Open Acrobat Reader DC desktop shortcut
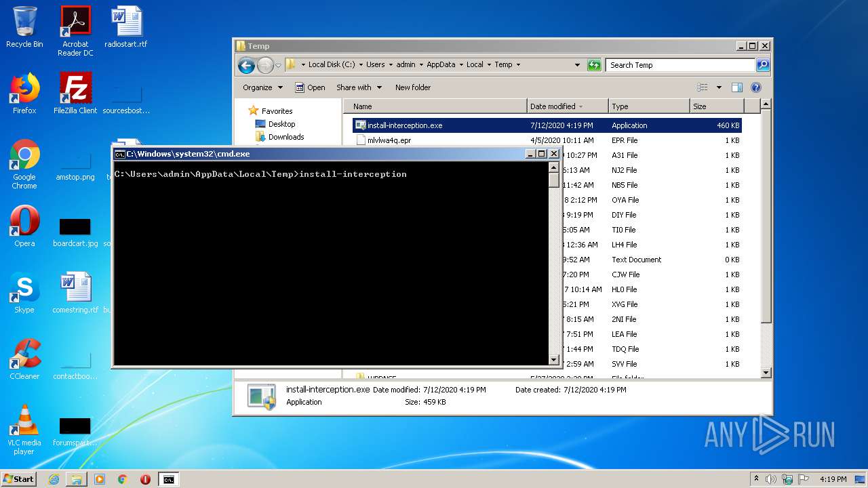This screenshot has width=868, height=488. [x=75, y=27]
